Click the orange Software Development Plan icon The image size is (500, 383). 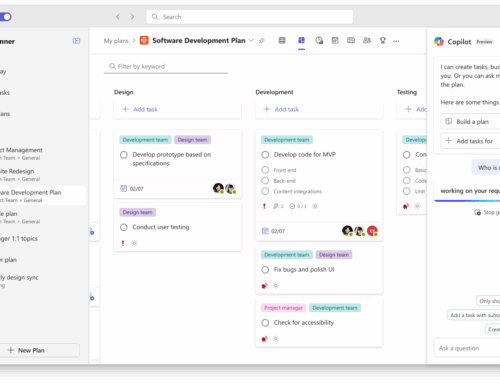tap(144, 40)
